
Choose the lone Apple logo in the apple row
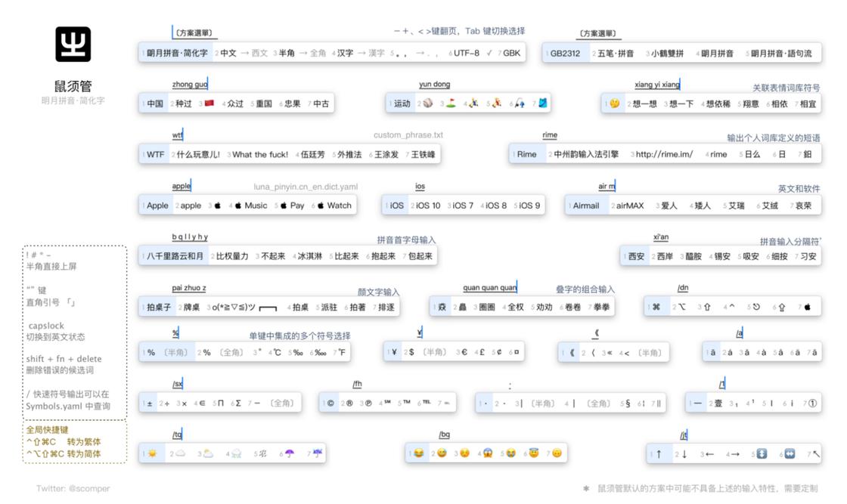pyautogui.click(x=218, y=206)
